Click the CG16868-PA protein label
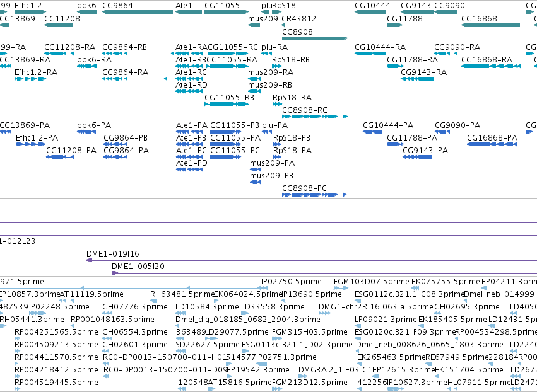The width and height of the screenshot is (537, 392). click(x=492, y=138)
